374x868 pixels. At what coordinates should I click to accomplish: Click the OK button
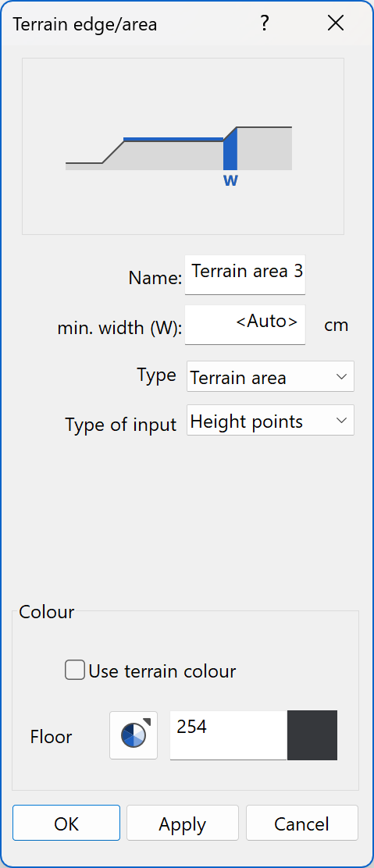[x=66, y=824]
